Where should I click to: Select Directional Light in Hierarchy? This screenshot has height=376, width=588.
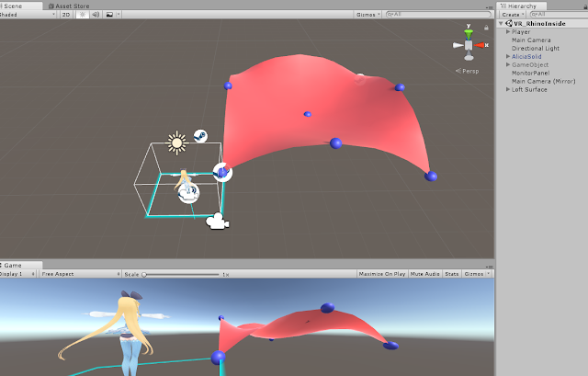pyautogui.click(x=536, y=49)
